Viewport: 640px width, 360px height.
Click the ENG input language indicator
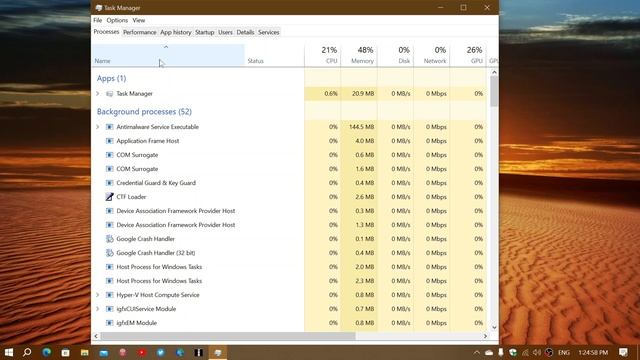(x=564, y=352)
